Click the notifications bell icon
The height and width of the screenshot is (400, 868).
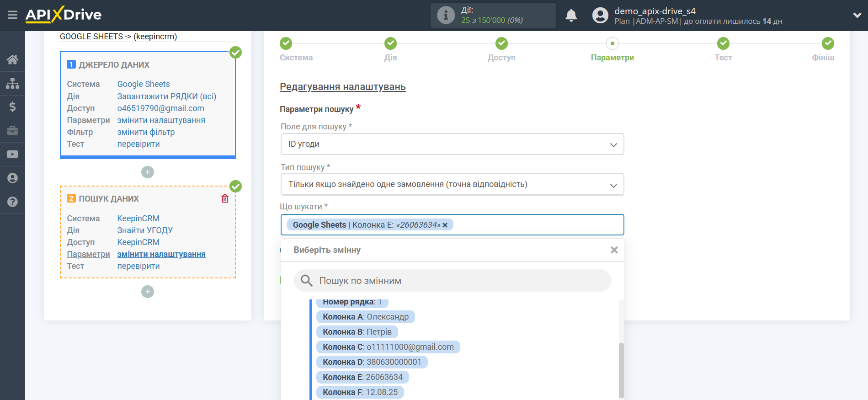click(571, 15)
